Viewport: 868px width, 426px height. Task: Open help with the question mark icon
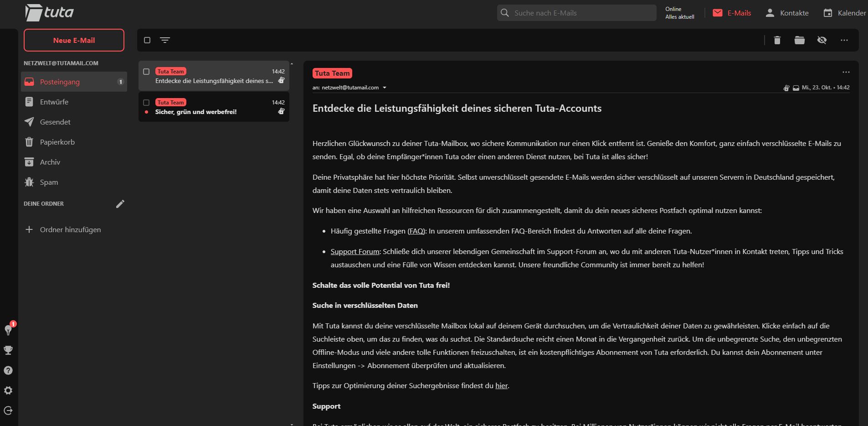(x=8, y=370)
